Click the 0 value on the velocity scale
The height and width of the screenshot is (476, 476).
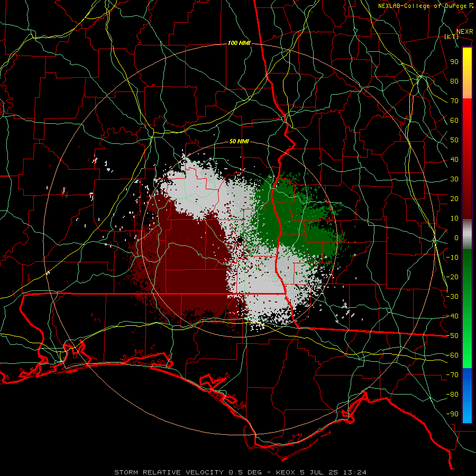pos(456,237)
